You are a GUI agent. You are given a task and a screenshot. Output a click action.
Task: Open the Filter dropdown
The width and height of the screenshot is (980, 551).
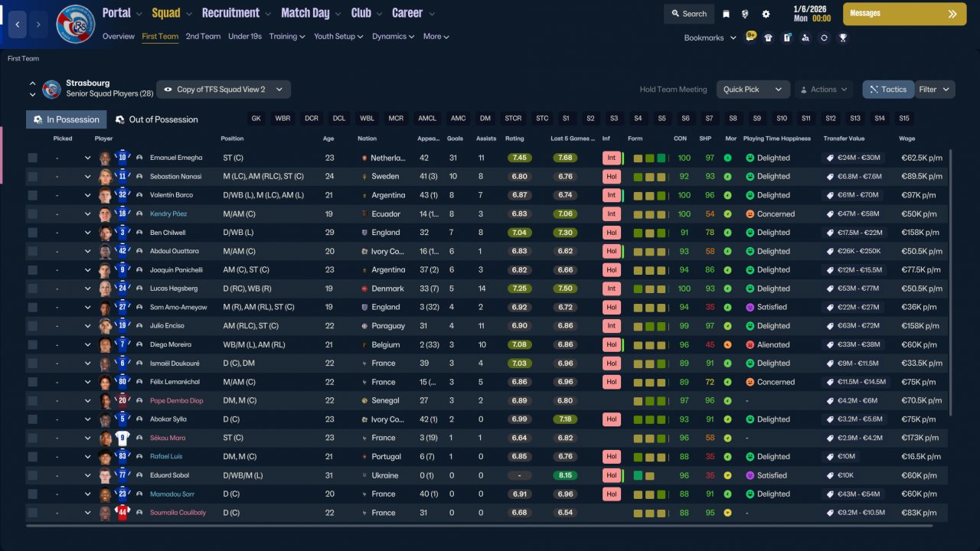point(934,90)
